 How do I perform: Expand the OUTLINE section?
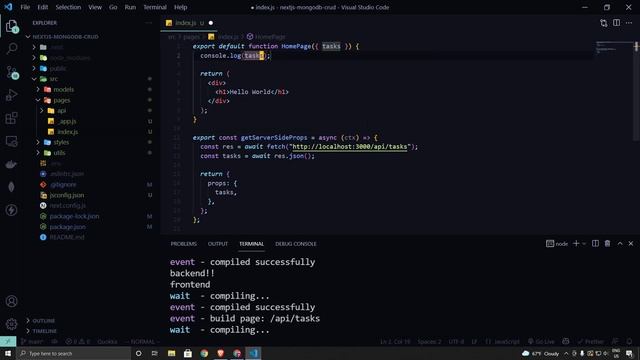pyautogui.click(x=44, y=321)
